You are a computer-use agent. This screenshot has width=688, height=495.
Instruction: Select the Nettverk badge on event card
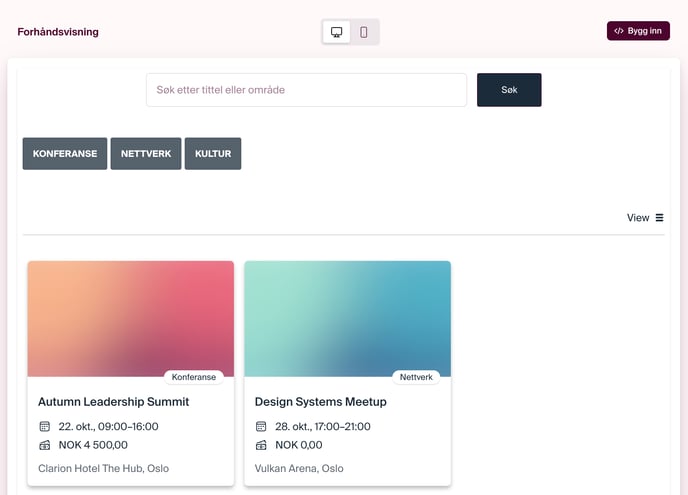pos(416,377)
